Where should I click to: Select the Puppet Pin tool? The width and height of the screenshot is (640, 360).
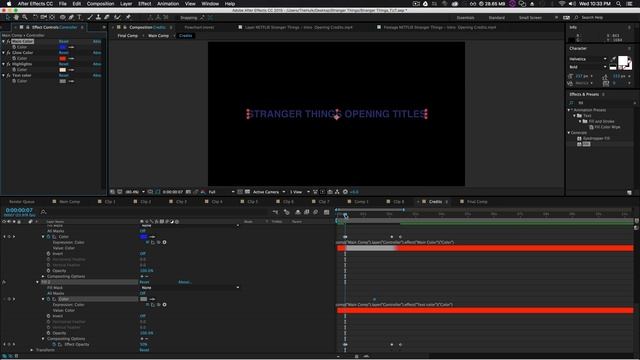(x=128, y=18)
